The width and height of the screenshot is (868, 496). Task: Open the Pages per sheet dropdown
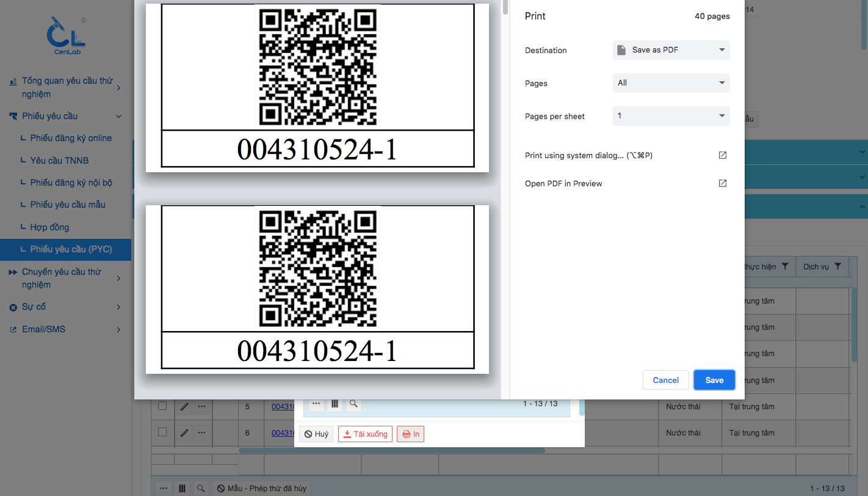pyautogui.click(x=671, y=116)
